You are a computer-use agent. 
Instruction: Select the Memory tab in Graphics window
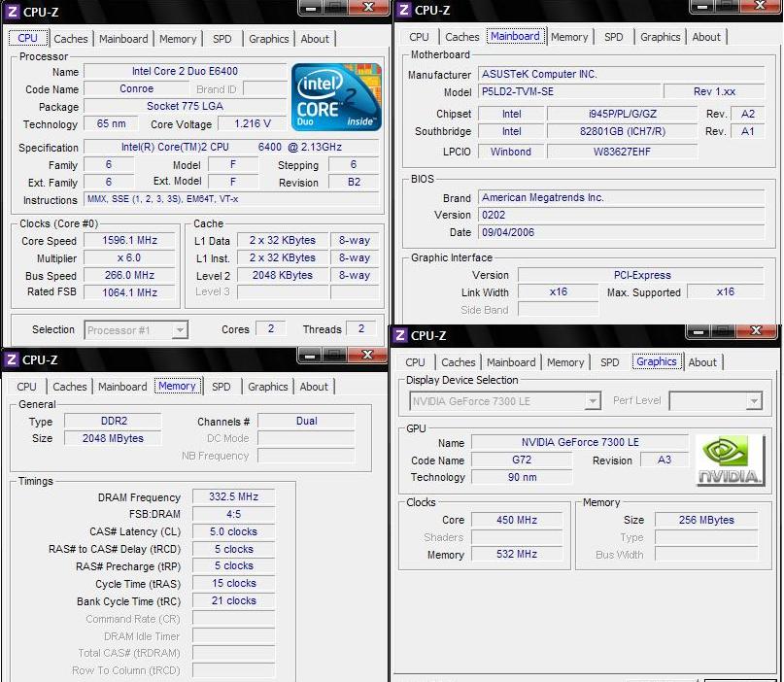click(565, 362)
